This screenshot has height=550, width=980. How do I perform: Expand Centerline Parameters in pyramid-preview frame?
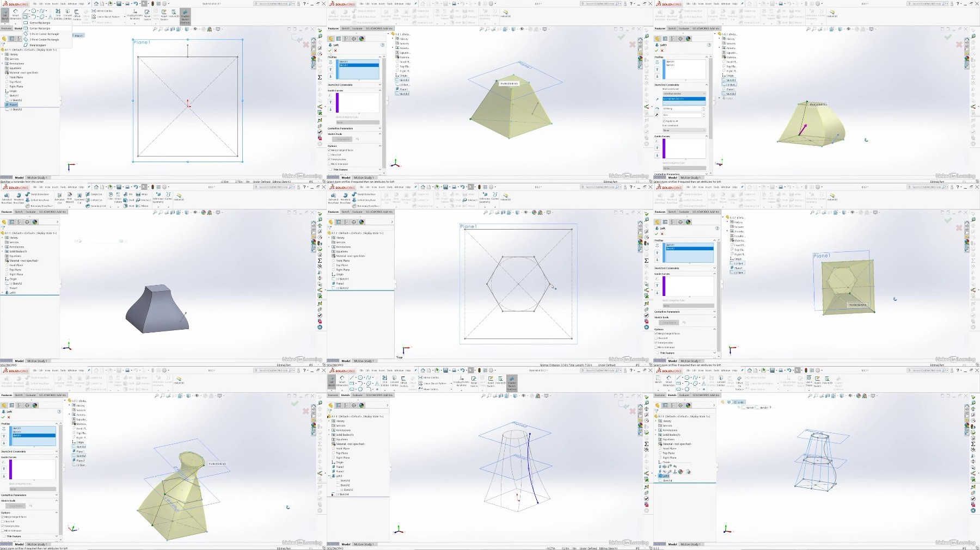pos(379,128)
